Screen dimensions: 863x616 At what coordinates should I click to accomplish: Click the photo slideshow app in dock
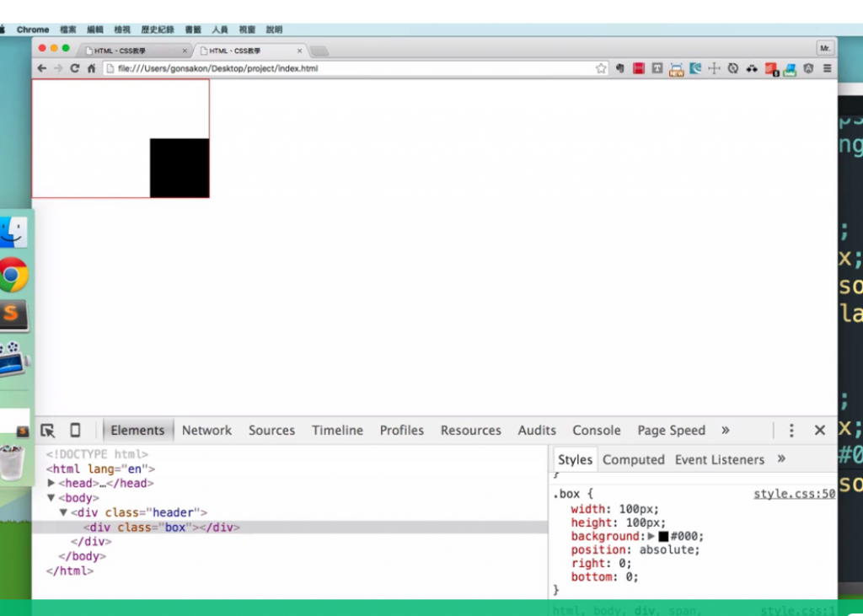(x=13, y=358)
